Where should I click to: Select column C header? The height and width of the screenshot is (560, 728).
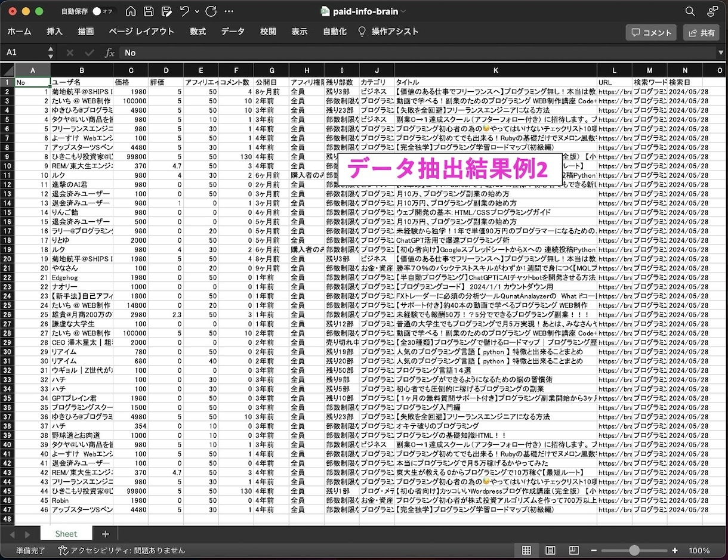131,70
